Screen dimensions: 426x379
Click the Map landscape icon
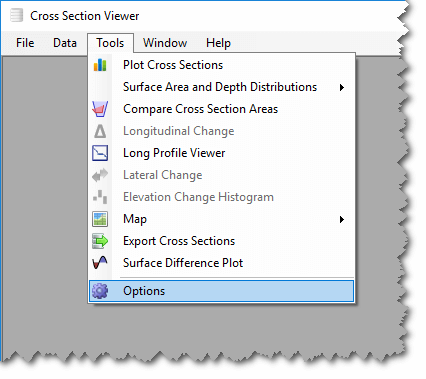(100, 219)
